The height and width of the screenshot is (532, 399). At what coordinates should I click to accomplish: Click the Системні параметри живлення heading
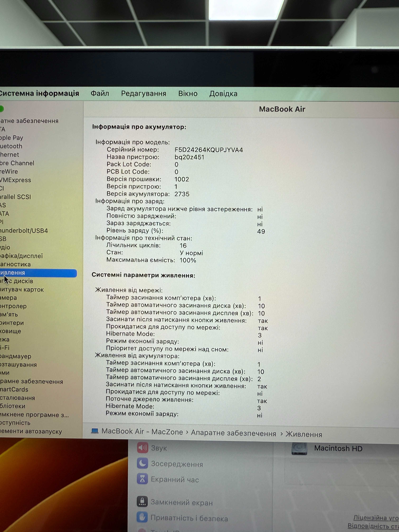pyautogui.click(x=143, y=275)
